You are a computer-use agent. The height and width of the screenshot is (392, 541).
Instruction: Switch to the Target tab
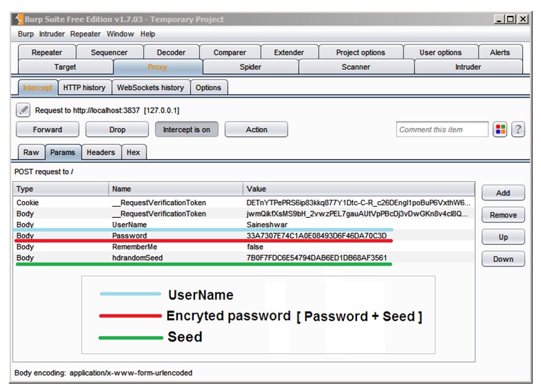click(65, 67)
